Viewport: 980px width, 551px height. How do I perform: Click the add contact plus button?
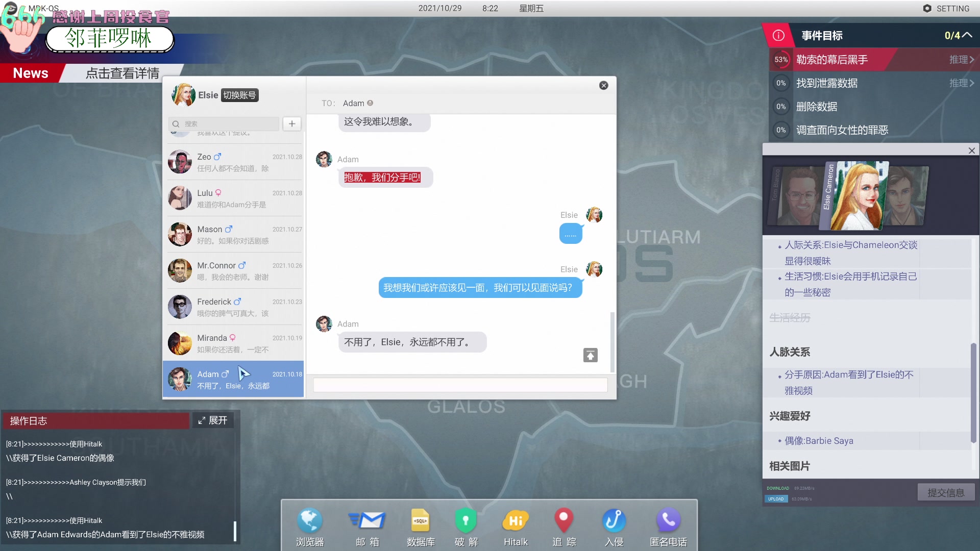[292, 123]
